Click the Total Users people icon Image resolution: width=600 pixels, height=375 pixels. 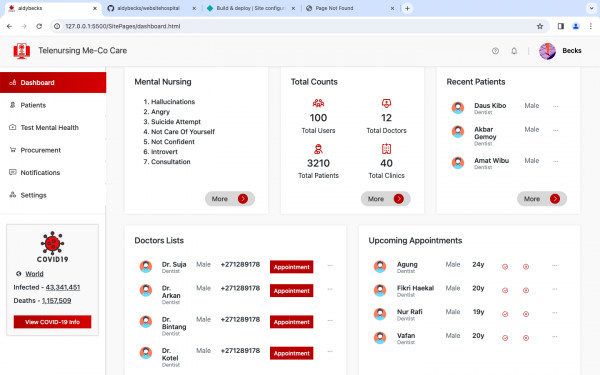(x=318, y=103)
